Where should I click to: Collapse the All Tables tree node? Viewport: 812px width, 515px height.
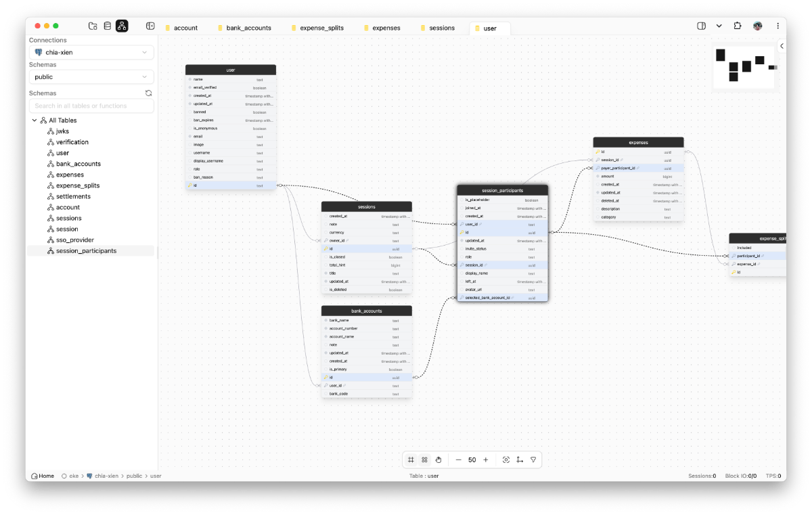click(x=34, y=120)
